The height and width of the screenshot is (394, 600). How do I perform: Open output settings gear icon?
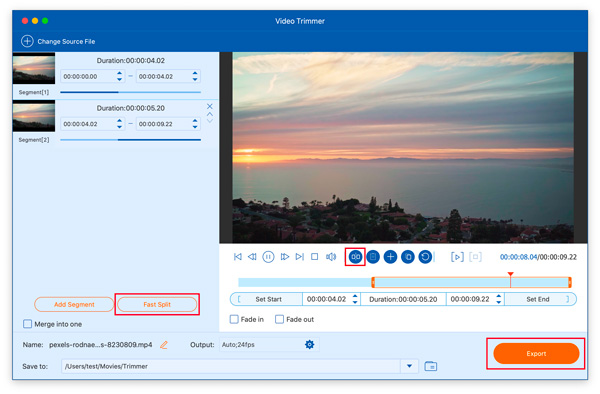pyautogui.click(x=310, y=345)
